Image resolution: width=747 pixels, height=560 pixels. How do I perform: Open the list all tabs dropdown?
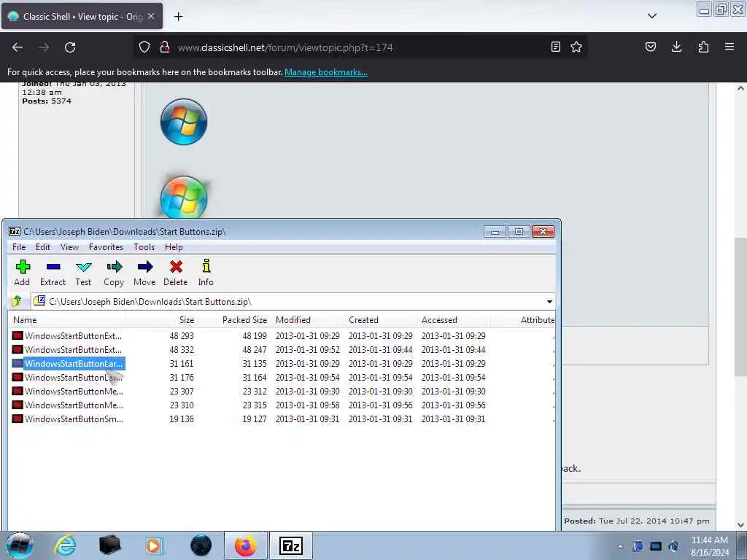point(652,16)
